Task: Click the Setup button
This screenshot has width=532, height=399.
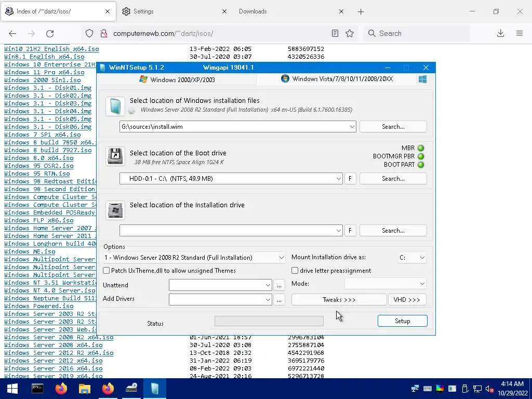Action: [x=403, y=321]
